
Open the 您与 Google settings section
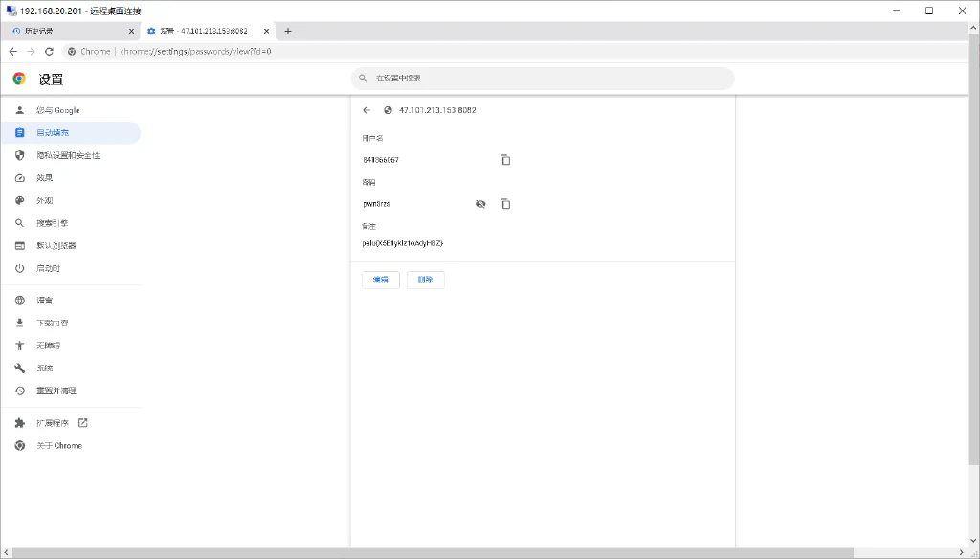pos(57,110)
